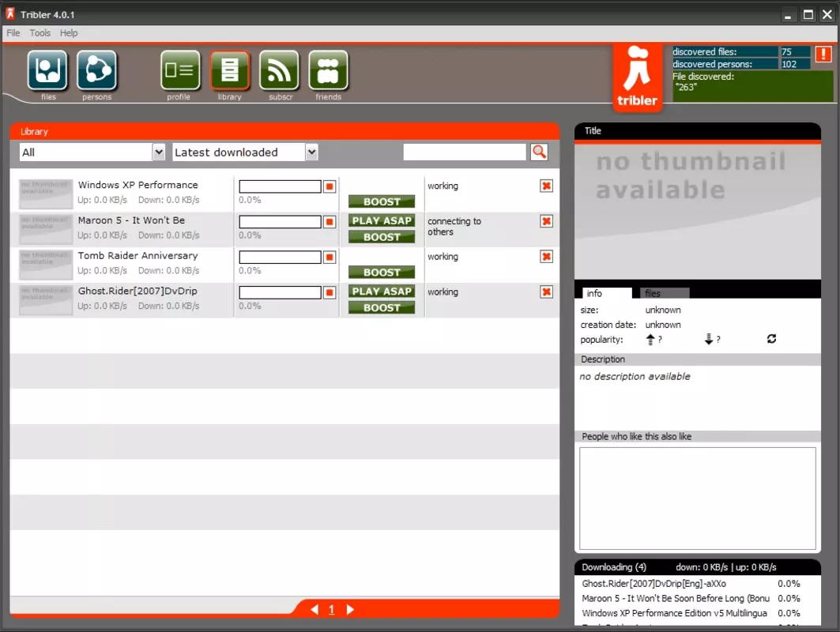This screenshot has width=840, height=632.
Task: Click BOOST for Tomb Raider Anniversary
Action: pyautogui.click(x=382, y=272)
